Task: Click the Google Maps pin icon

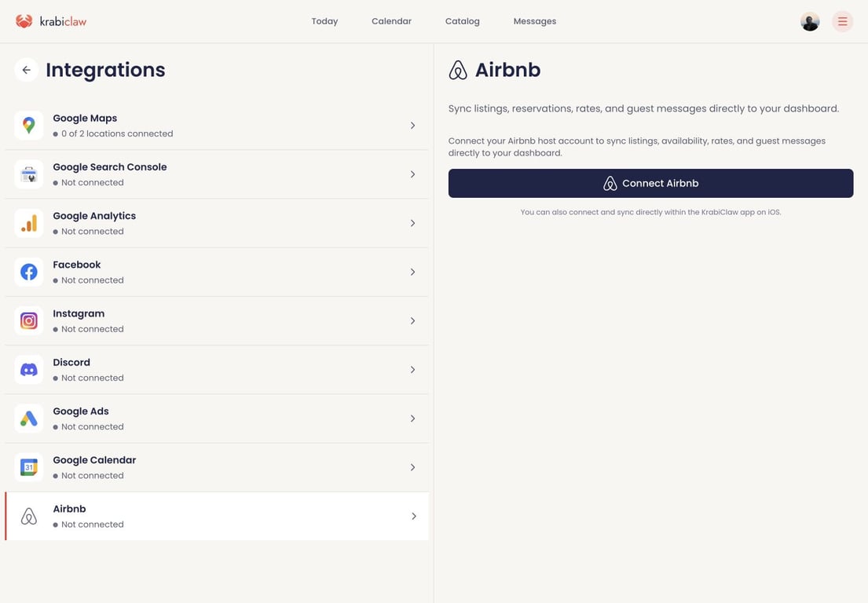Action: [x=29, y=126]
